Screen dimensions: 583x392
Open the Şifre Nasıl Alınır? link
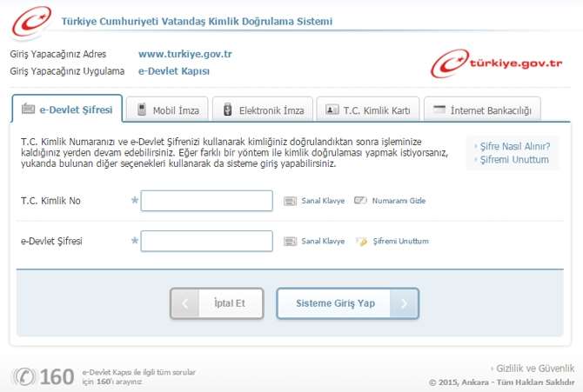[515, 146]
